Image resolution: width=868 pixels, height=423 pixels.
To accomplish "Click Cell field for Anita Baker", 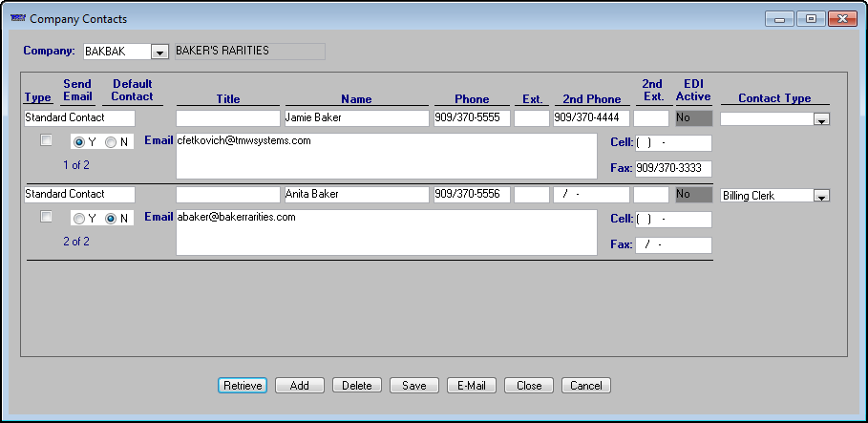I will (x=673, y=220).
